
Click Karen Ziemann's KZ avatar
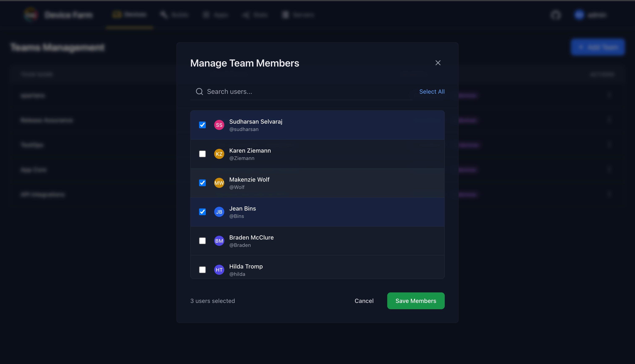coord(219,154)
